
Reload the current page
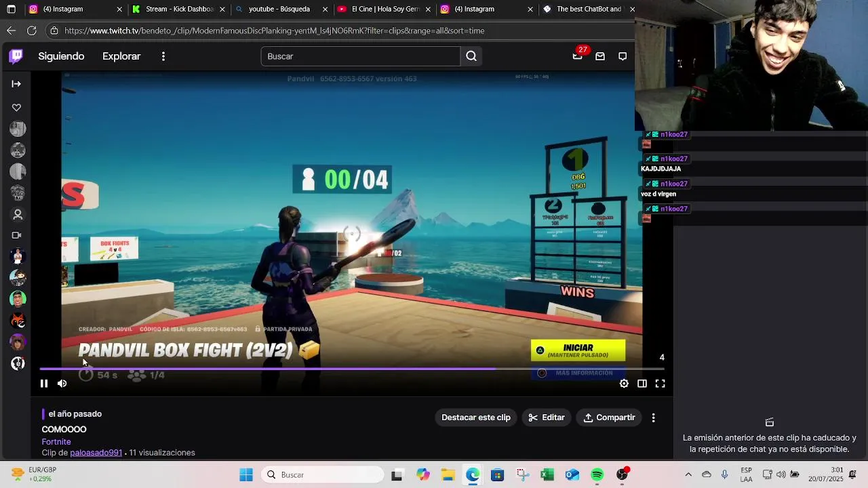click(x=32, y=30)
